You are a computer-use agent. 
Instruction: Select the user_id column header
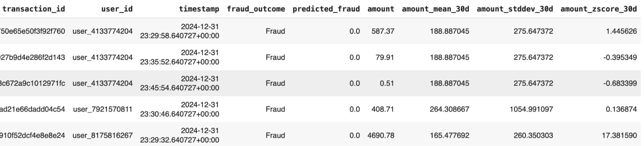coord(117,9)
